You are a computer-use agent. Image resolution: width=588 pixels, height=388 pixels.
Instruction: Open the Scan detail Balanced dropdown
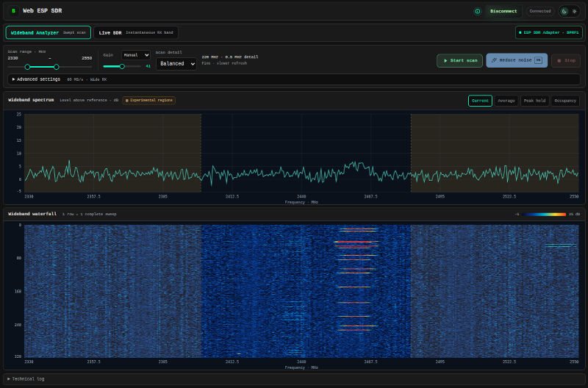[x=176, y=64]
